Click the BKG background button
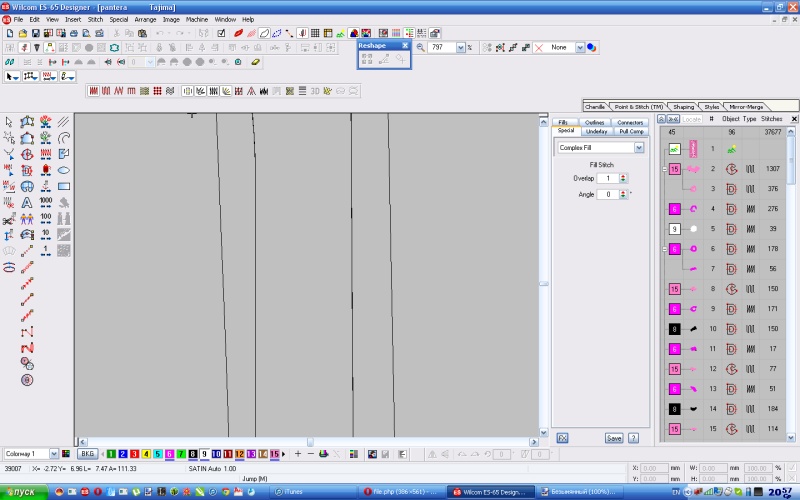Screen dimensions: 800x500 pyautogui.click(x=88, y=454)
